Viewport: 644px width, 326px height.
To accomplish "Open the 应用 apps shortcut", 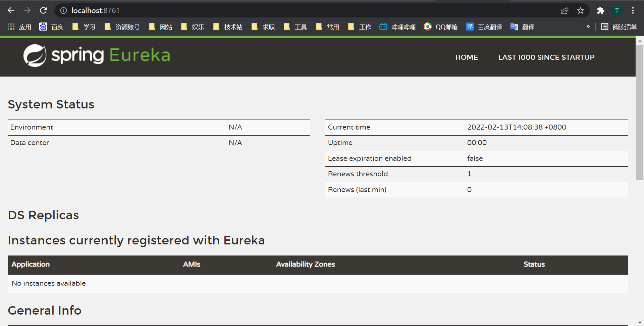I will 19,27.
